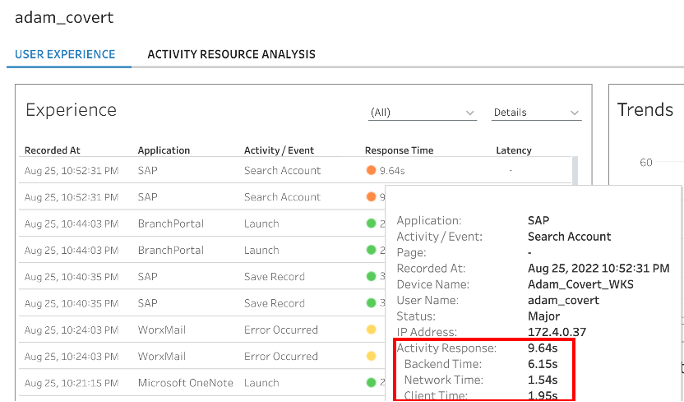Viewport: 684px width, 402px height.
Task: Click the 'Search Account' activity in first row
Action: 282,170
